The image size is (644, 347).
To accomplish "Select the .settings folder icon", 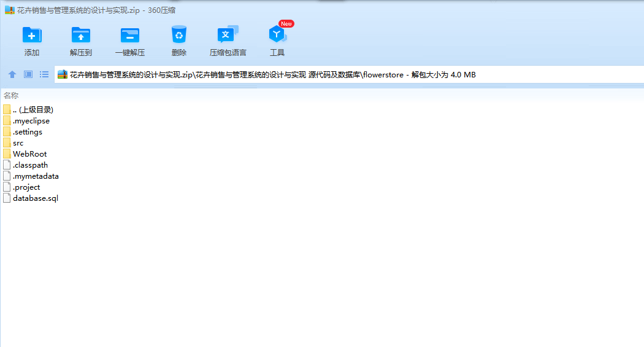I will pyautogui.click(x=7, y=132).
